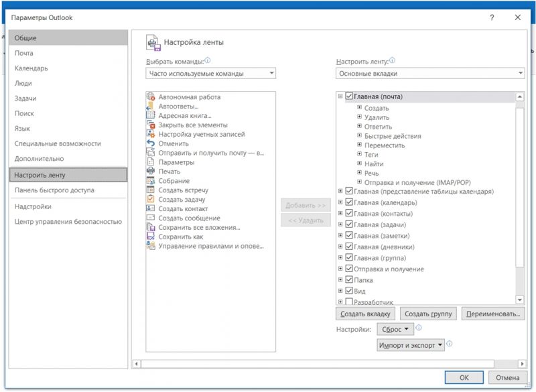The height and width of the screenshot is (392, 536).
Task: Open the Панель быстрого доступа category
Action: pos(54,190)
